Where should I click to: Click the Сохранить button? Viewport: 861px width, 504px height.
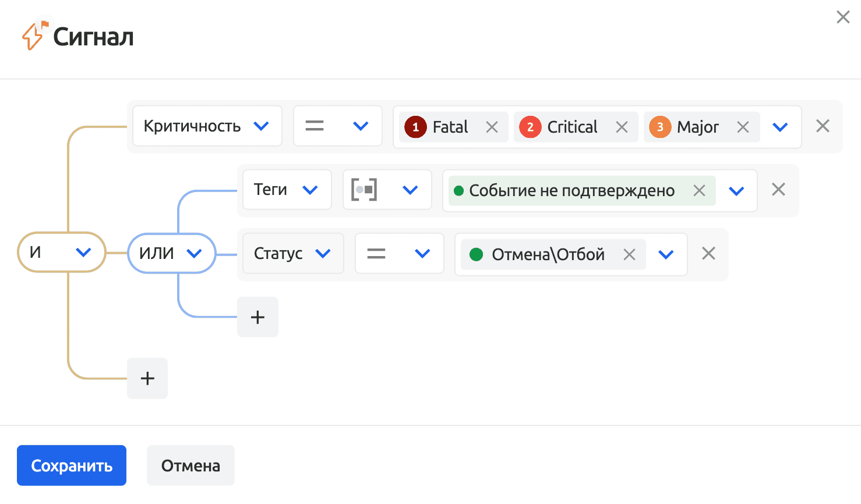[x=72, y=466]
